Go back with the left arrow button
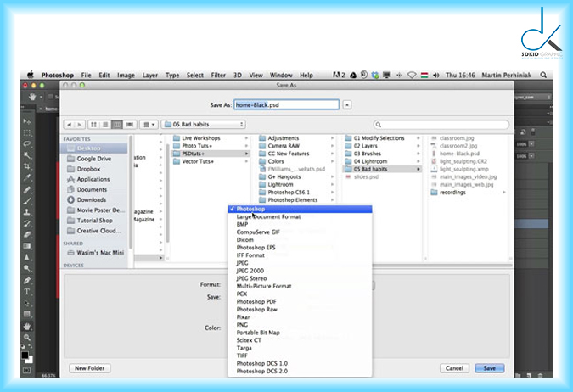Viewport: 573px width, 392px height. point(69,125)
